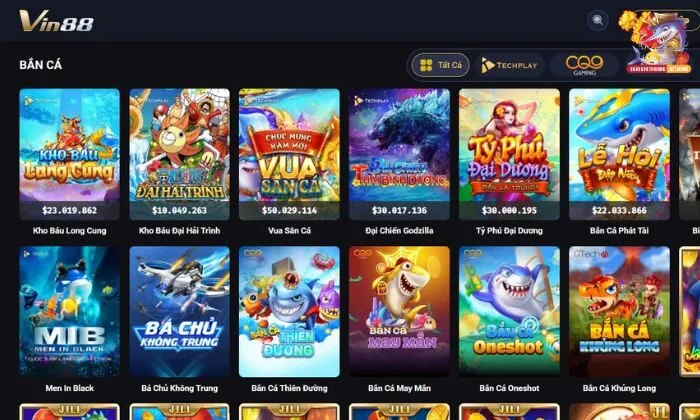The height and width of the screenshot is (420, 700).
Task: Open Tỷ Phú Đại Dương game
Action: tap(509, 154)
